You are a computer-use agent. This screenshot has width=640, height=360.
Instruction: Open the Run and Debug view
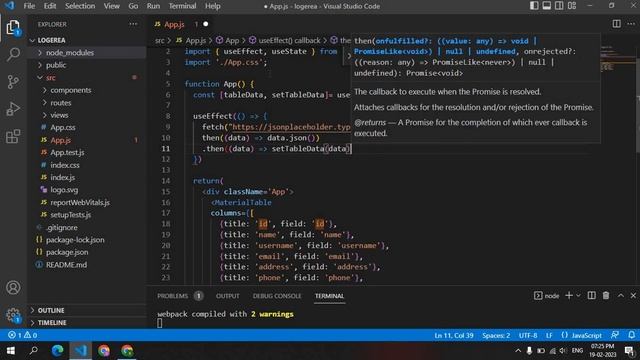click(13, 109)
